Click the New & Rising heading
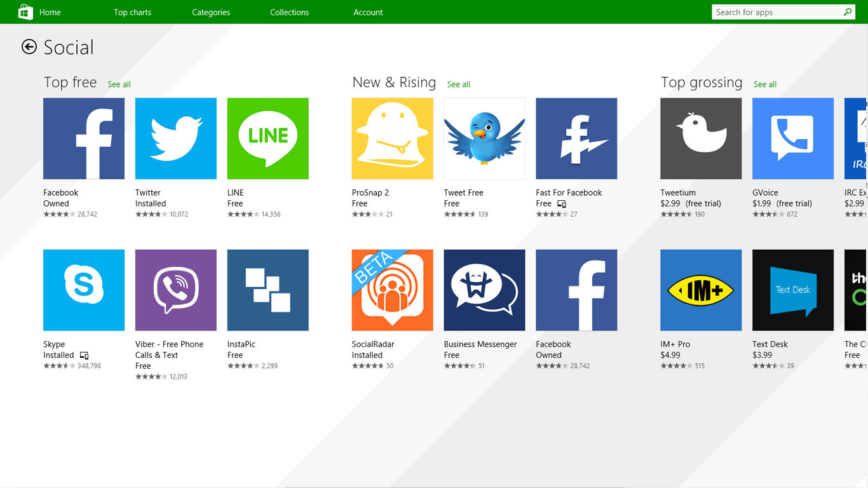Image resolution: width=868 pixels, height=488 pixels. coord(394,83)
